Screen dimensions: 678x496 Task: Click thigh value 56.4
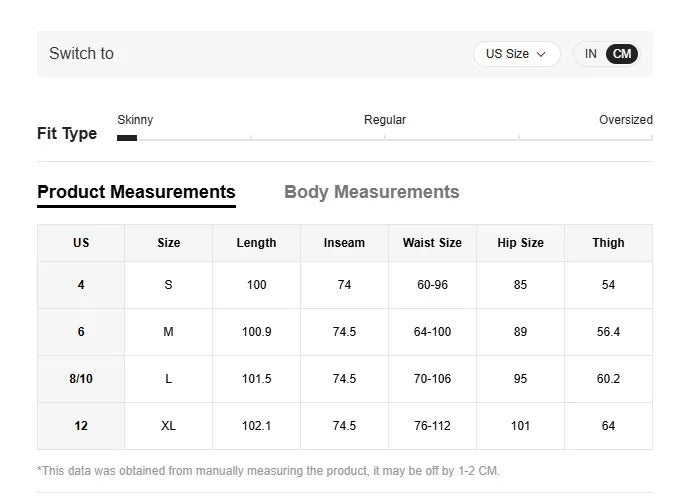(608, 332)
